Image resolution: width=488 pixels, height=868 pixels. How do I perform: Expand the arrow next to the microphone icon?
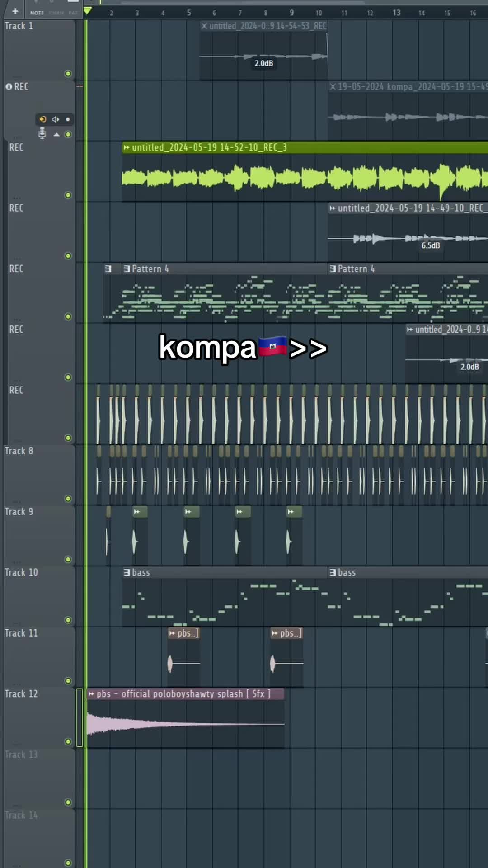(56, 135)
